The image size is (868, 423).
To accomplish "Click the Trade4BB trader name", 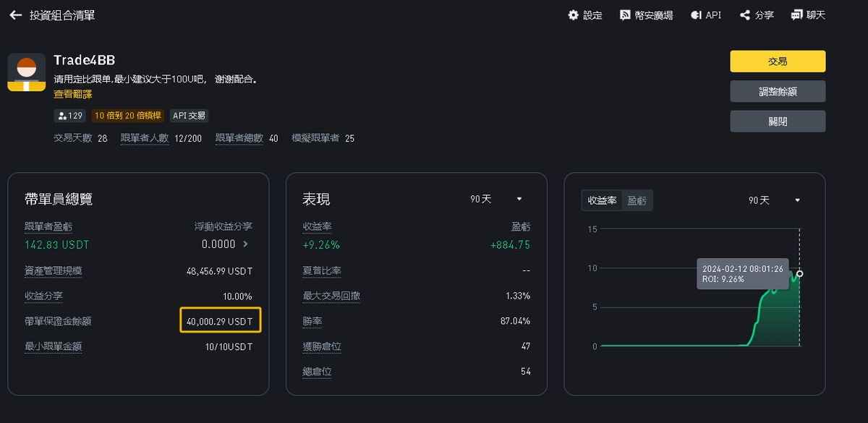I will point(85,60).
